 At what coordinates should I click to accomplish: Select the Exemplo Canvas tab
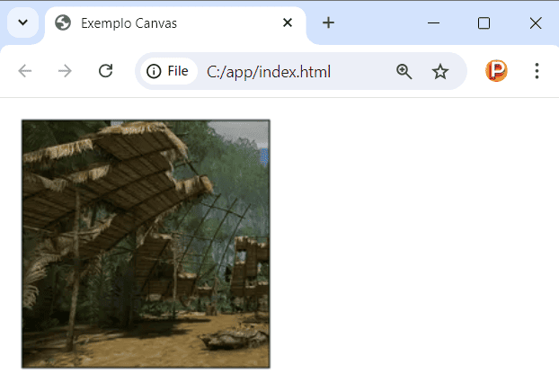175,23
